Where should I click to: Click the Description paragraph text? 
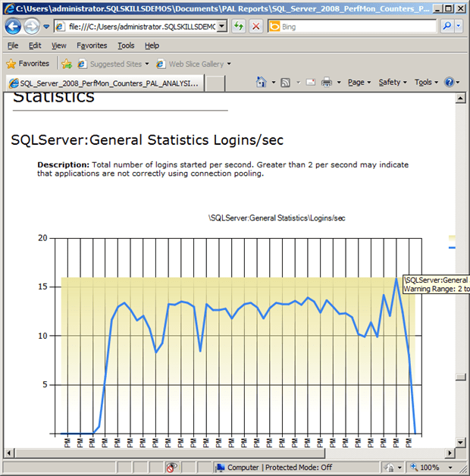[223, 169]
